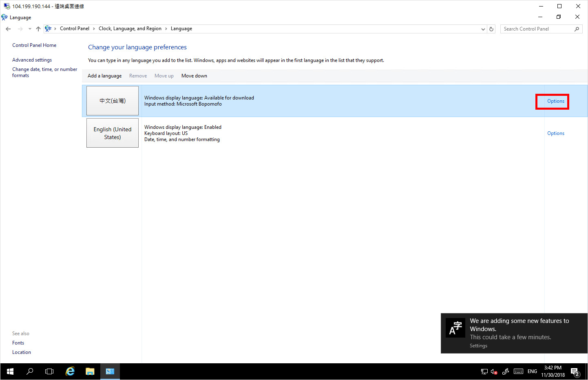Refresh the Language page
Viewport: 588px width, 380px height.
point(491,29)
